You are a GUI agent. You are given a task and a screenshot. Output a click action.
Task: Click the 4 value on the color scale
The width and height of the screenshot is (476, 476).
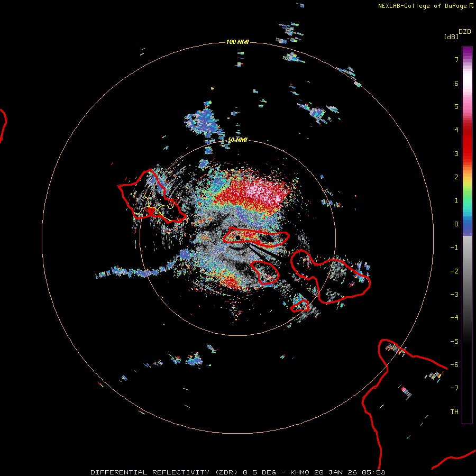tap(456, 130)
